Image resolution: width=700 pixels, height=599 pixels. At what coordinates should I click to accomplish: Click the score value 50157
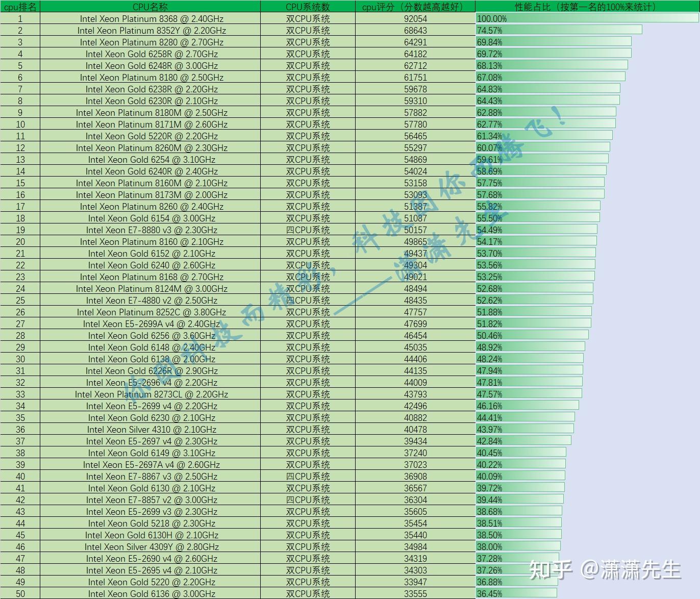click(415, 230)
